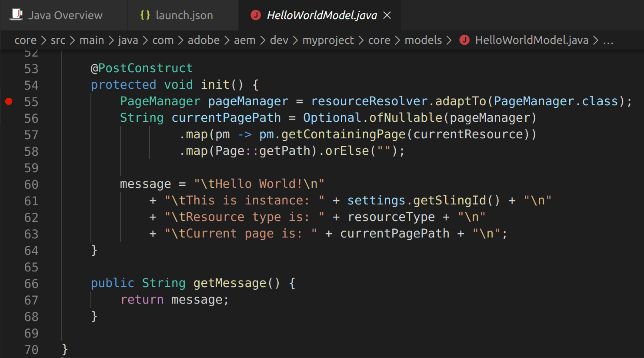Viewport: 644px width, 358px height.
Task: Switch to the Java Overview tab
Action: coord(65,15)
